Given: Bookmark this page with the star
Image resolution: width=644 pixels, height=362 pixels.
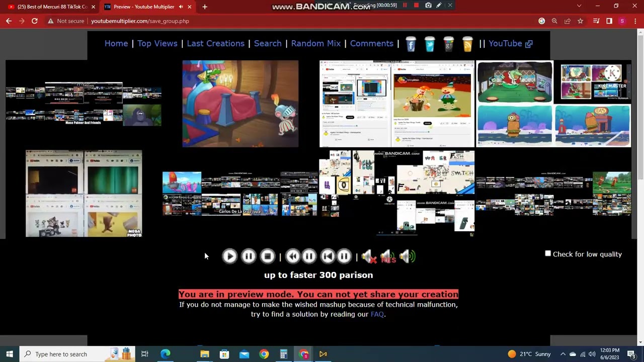Looking at the screenshot, I should (x=580, y=21).
